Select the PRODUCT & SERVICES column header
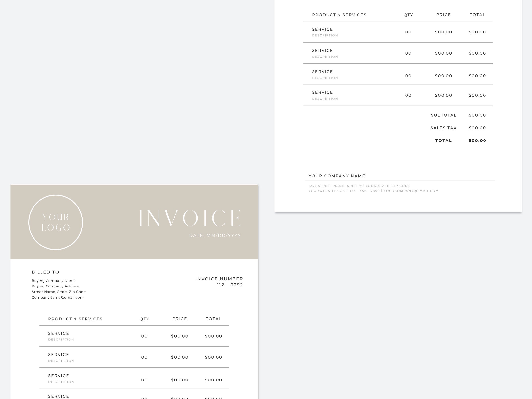This screenshot has width=532, height=399. point(75,319)
